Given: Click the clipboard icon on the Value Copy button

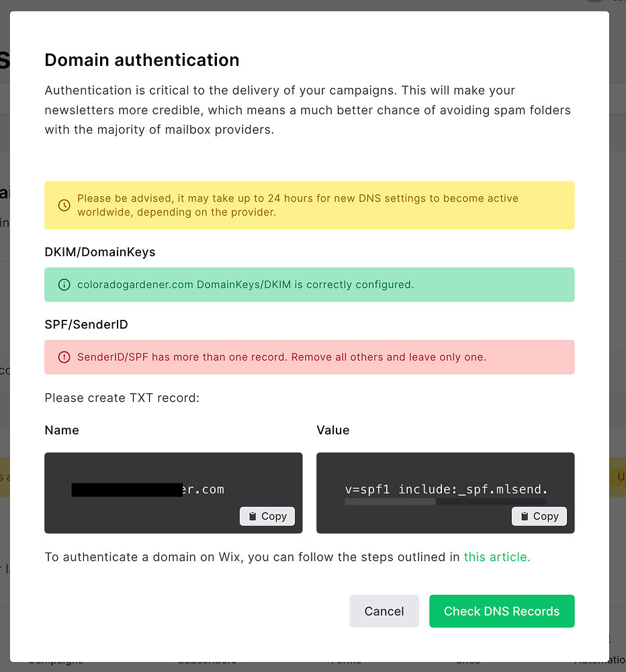Looking at the screenshot, I should [x=525, y=516].
